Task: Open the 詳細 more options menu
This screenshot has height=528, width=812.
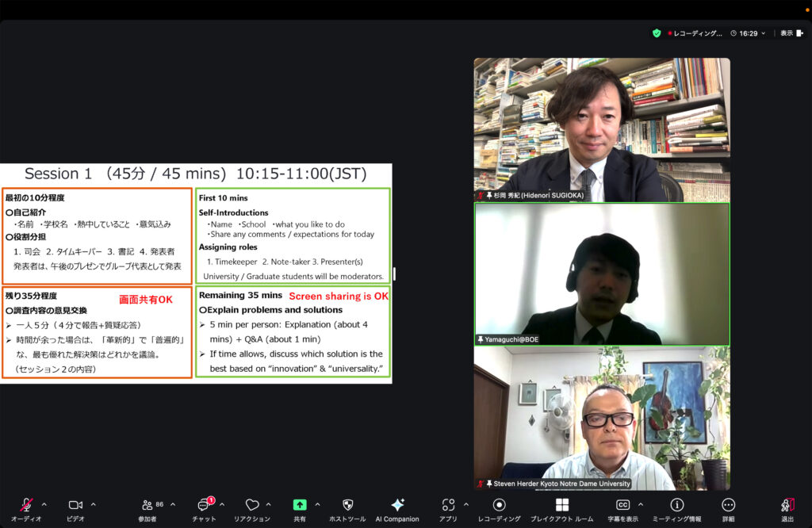Action: tap(728, 505)
